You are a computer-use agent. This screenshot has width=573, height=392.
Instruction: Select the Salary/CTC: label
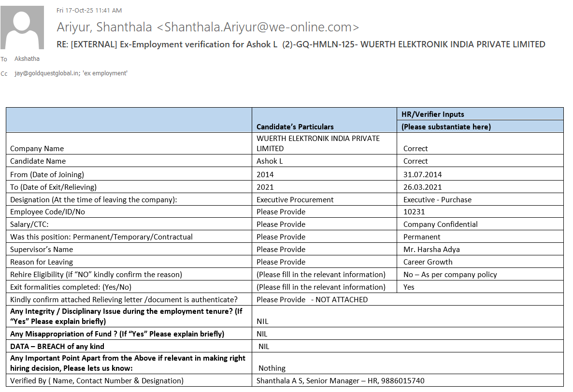point(29,224)
